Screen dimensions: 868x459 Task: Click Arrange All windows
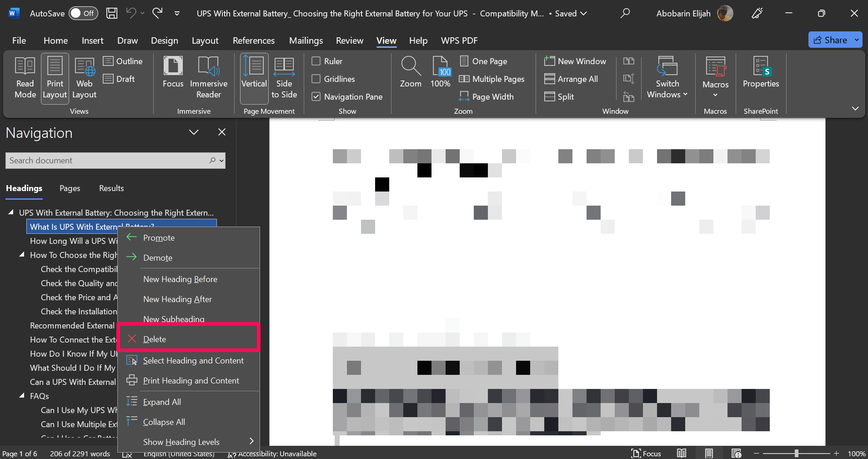coord(571,79)
